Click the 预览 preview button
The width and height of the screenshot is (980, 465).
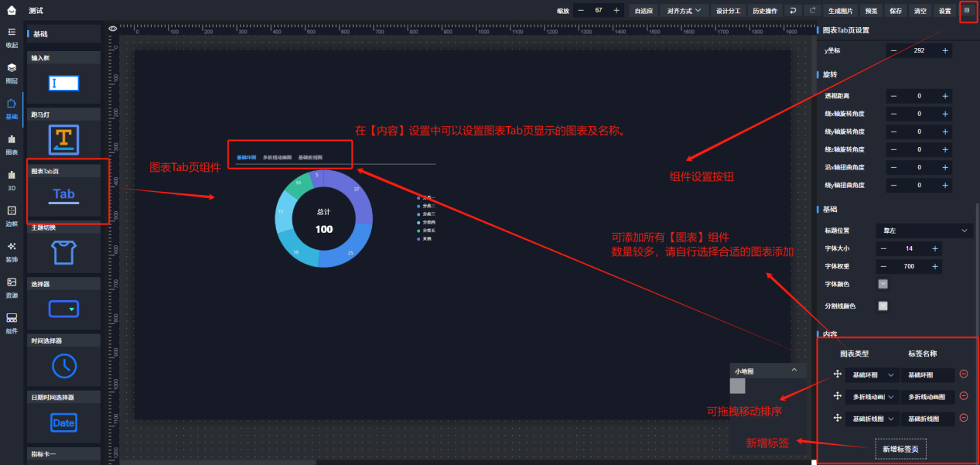point(871,11)
